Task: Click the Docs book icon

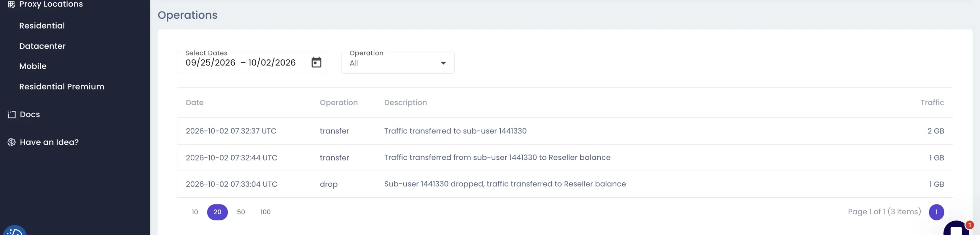Action: (x=11, y=114)
